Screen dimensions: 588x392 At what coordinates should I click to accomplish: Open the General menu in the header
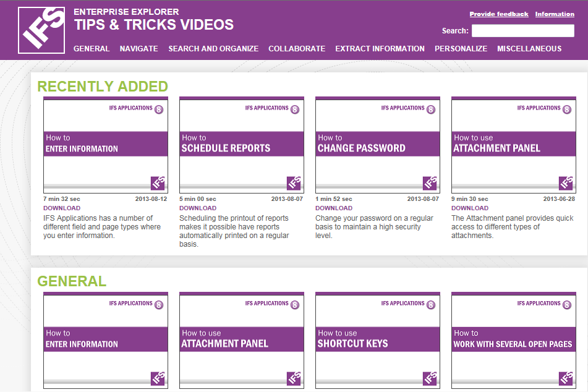[92, 49]
